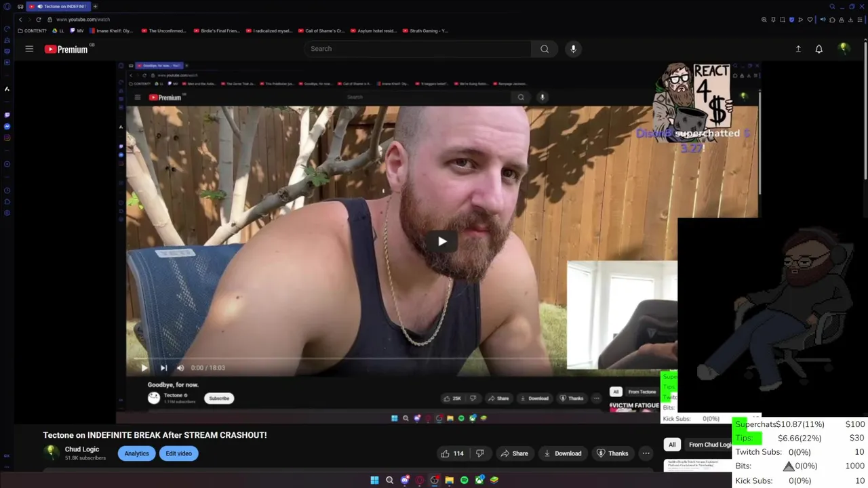Open Windows taskbar search
Image resolution: width=868 pixels, height=488 pixels.
coord(389,480)
